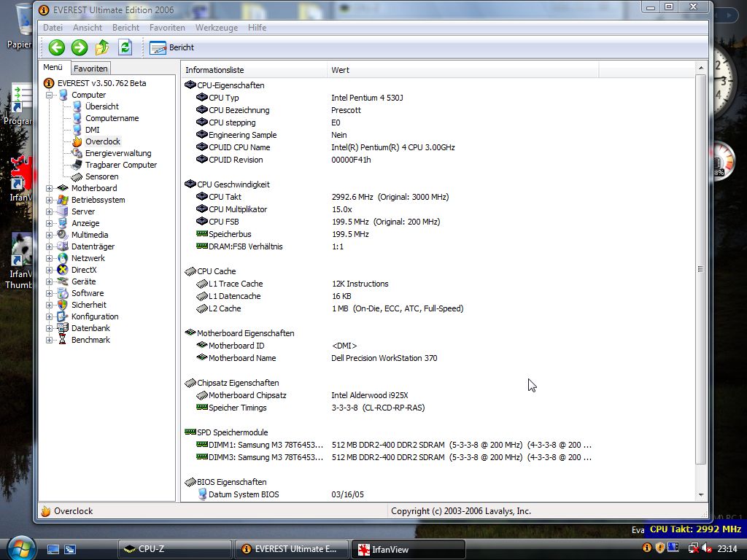Click the Show Desktop quick launch icon
This screenshot has width=747, height=560.
click(x=53, y=549)
